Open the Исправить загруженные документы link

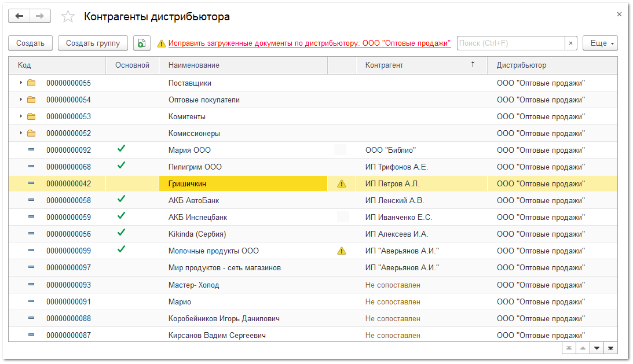pyautogui.click(x=309, y=43)
